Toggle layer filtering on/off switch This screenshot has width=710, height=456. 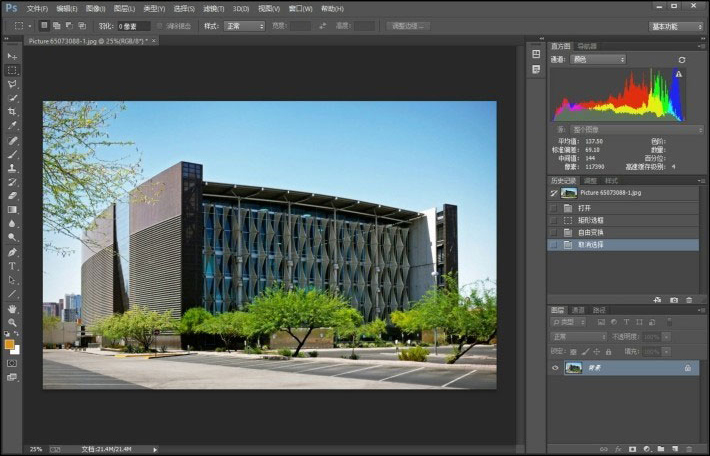tap(669, 322)
